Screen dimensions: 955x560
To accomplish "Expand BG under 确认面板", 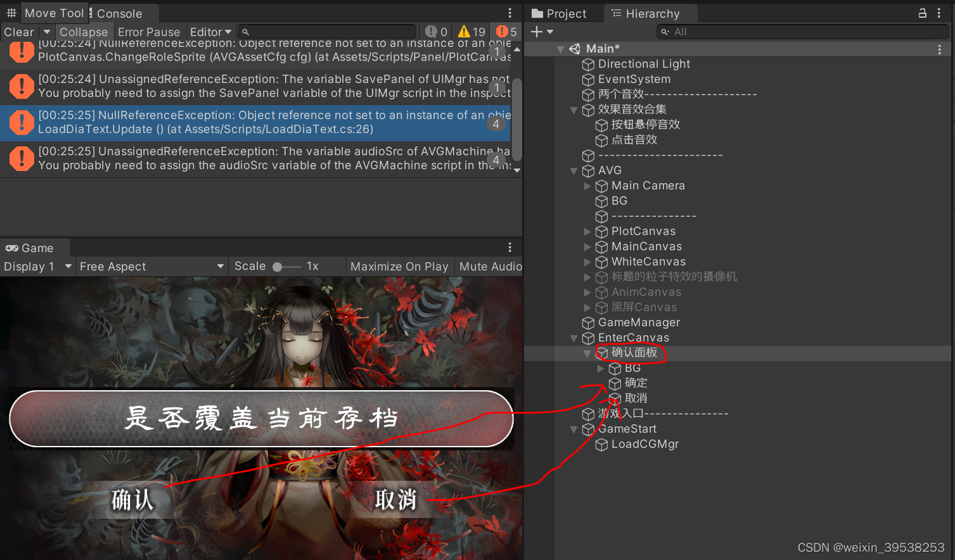I will (600, 369).
